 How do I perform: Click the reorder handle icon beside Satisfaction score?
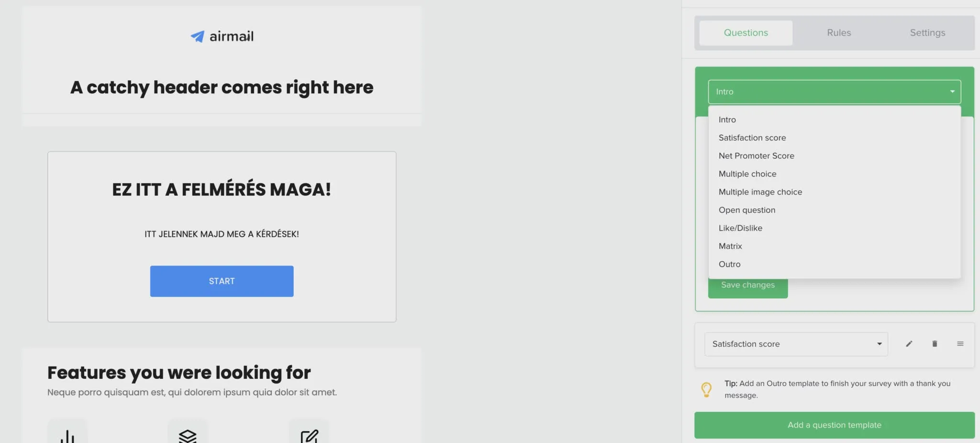pos(960,344)
